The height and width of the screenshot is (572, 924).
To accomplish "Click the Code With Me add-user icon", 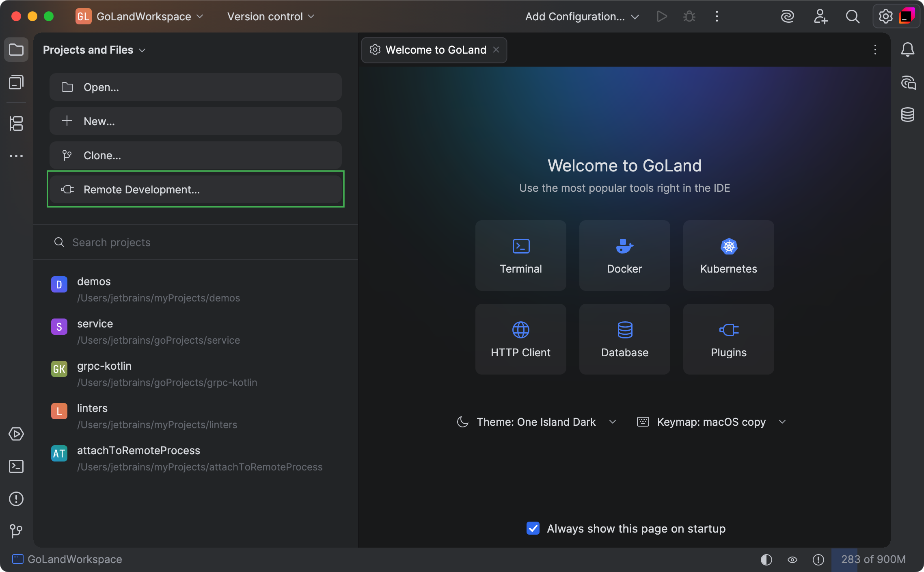I will click(x=820, y=16).
